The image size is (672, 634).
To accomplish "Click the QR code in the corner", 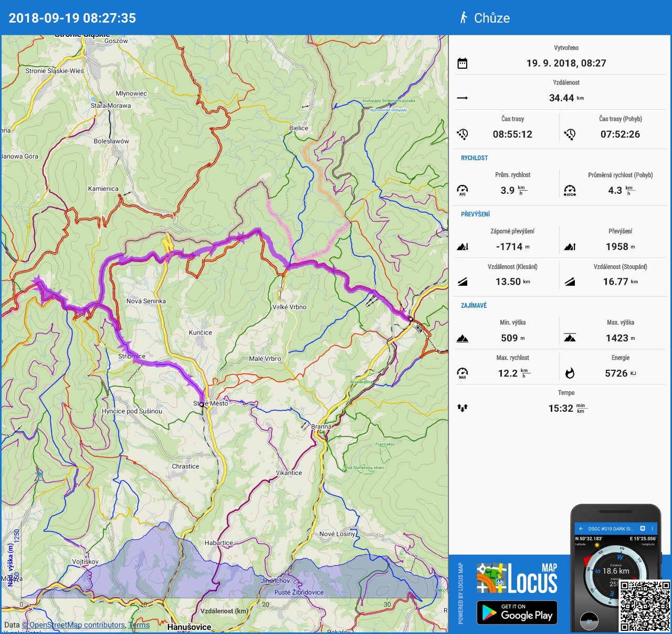I will tap(645, 606).
